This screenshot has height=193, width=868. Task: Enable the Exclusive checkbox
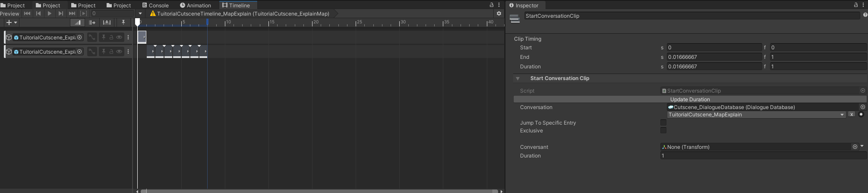click(x=663, y=130)
